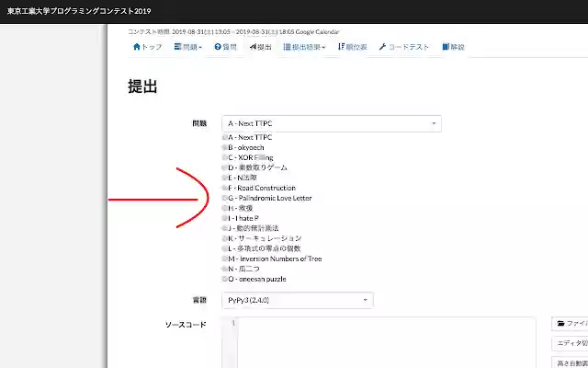Choose option I - I hate P

click(x=241, y=219)
